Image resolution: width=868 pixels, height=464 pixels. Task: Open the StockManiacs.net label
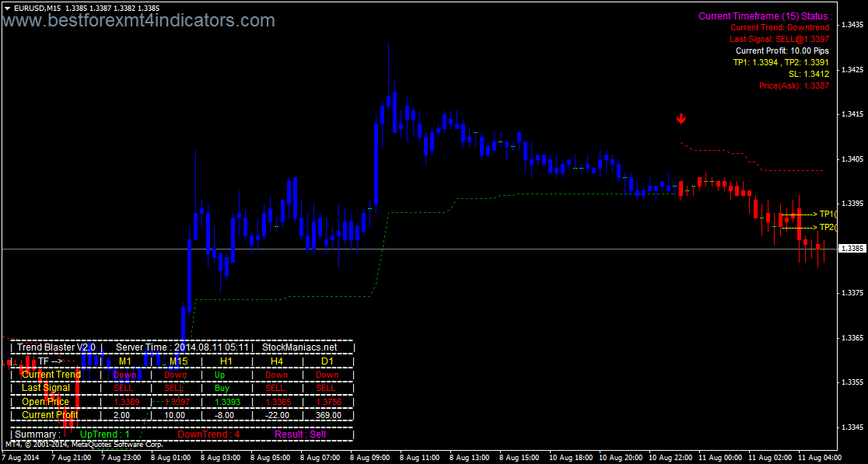pyautogui.click(x=299, y=347)
